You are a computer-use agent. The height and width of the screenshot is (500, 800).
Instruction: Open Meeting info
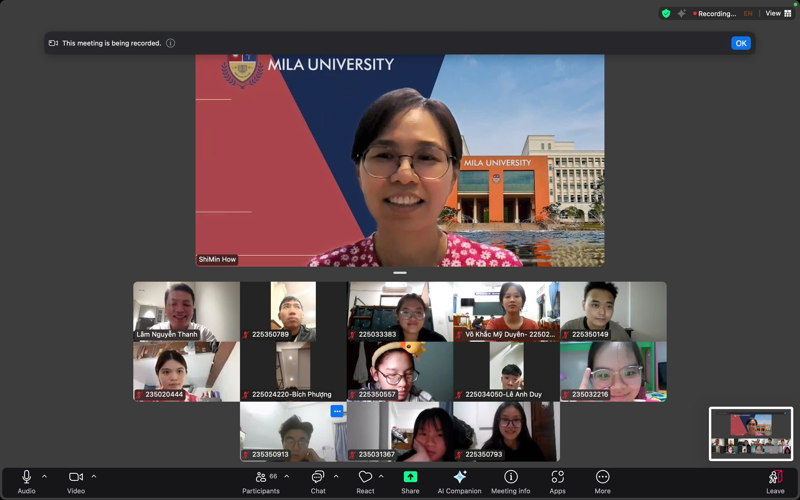510,482
